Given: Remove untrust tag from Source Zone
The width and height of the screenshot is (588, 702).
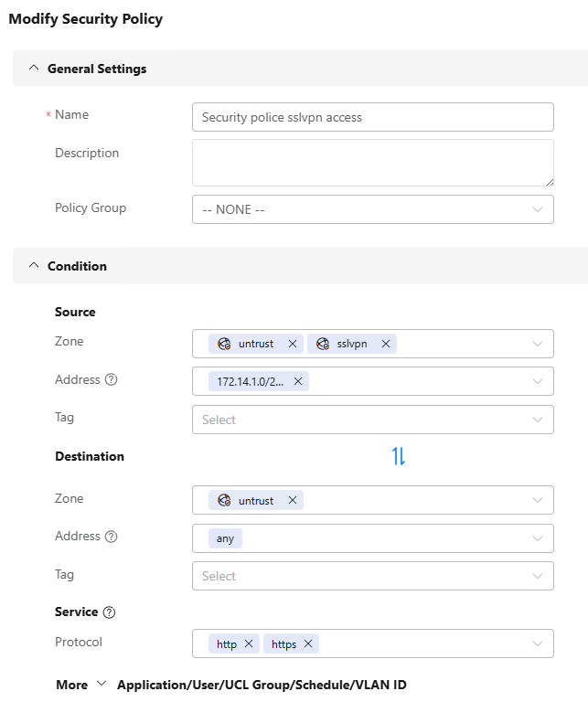Looking at the screenshot, I should click(x=293, y=344).
